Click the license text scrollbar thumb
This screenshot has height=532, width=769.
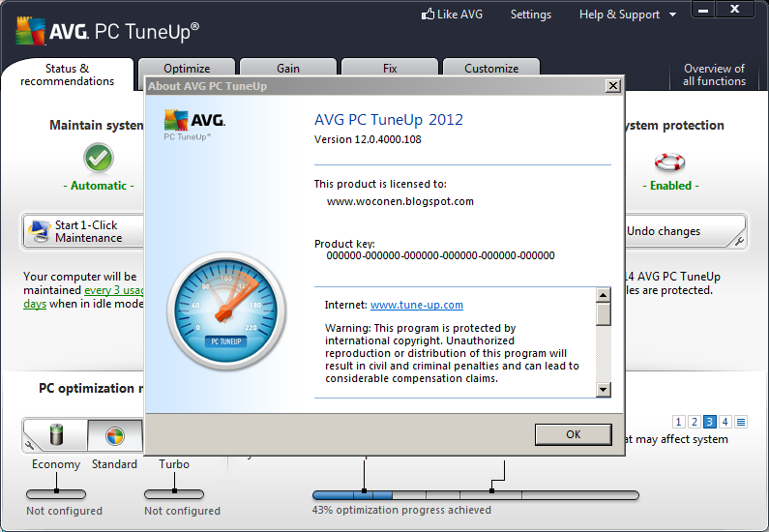604,314
